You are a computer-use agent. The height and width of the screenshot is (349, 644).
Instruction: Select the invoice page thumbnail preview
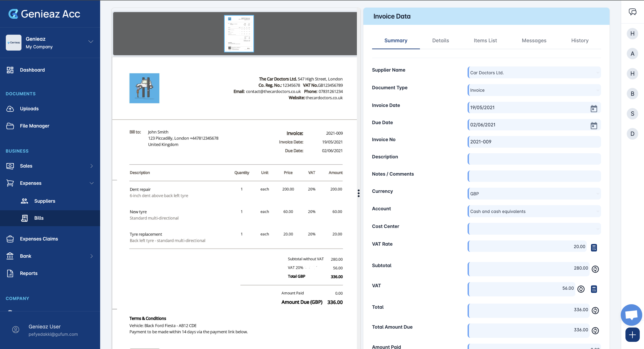239,34
